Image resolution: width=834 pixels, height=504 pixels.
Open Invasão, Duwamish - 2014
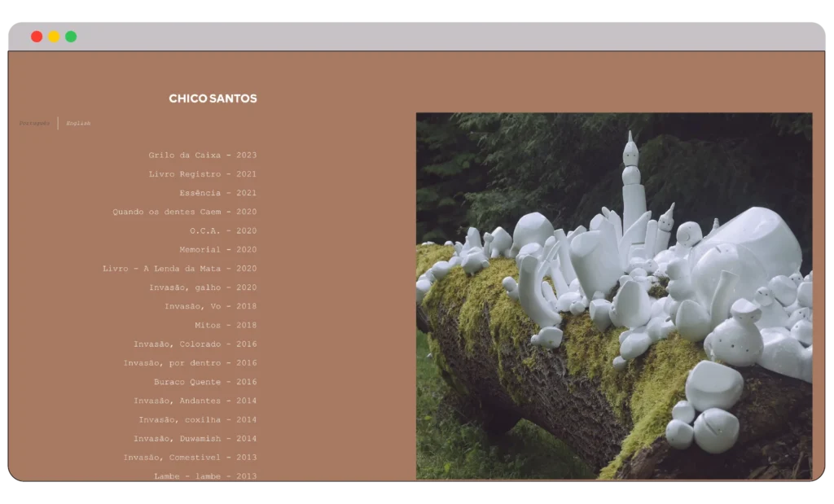pyautogui.click(x=195, y=439)
